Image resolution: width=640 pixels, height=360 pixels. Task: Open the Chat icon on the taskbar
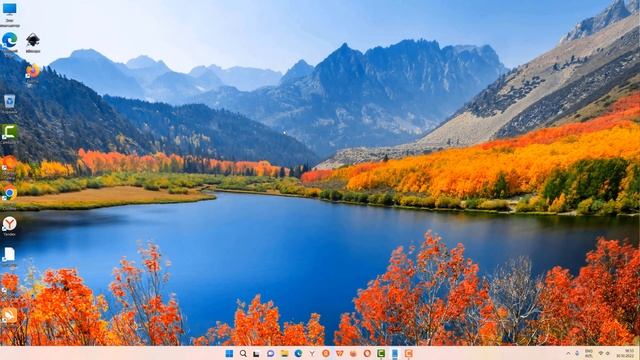[x=270, y=353]
